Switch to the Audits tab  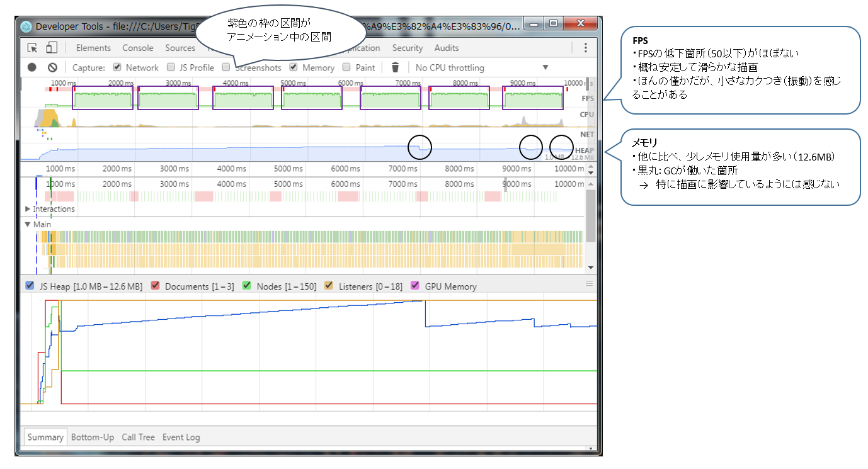[x=447, y=48]
